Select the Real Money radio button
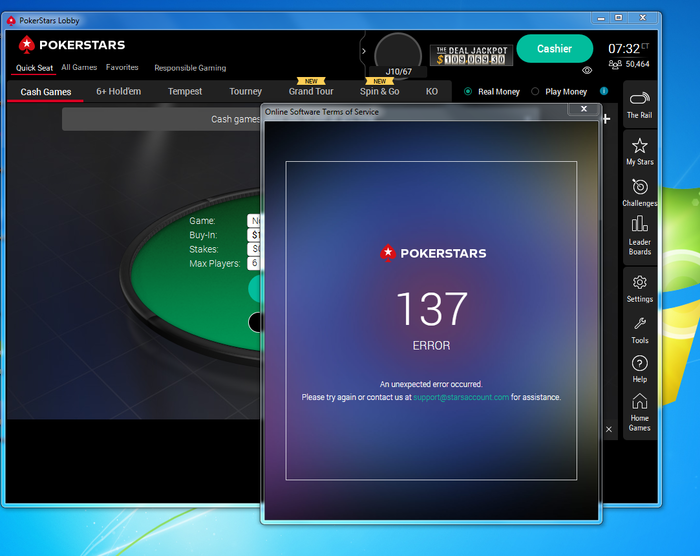The height and width of the screenshot is (556, 700). point(468,92)
